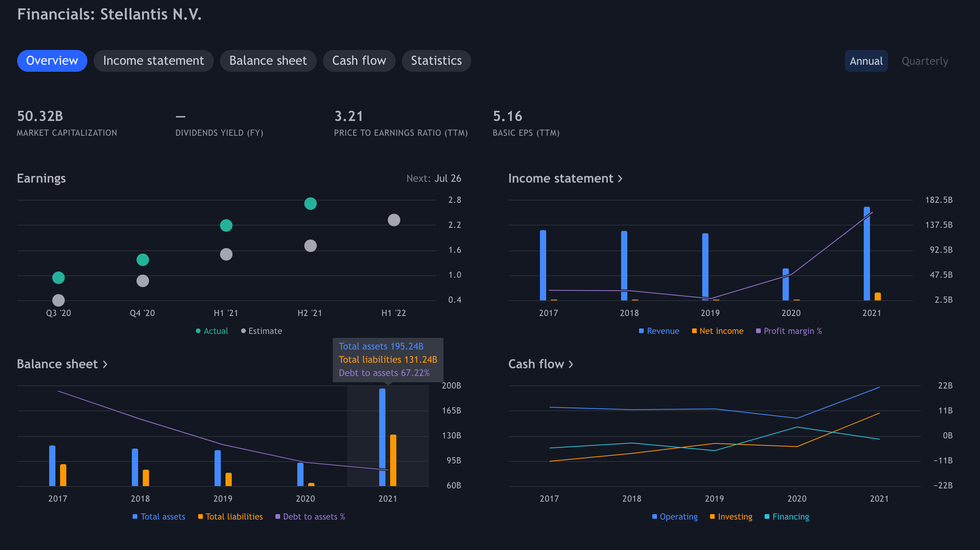Toggle the Investing legend item
980x550 pixels.
click(731, 516)
